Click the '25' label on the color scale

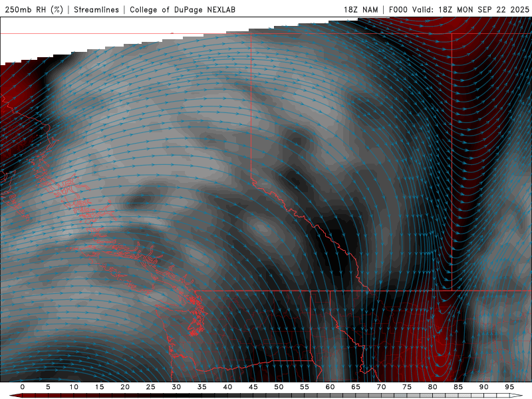[x=151, y=387]
